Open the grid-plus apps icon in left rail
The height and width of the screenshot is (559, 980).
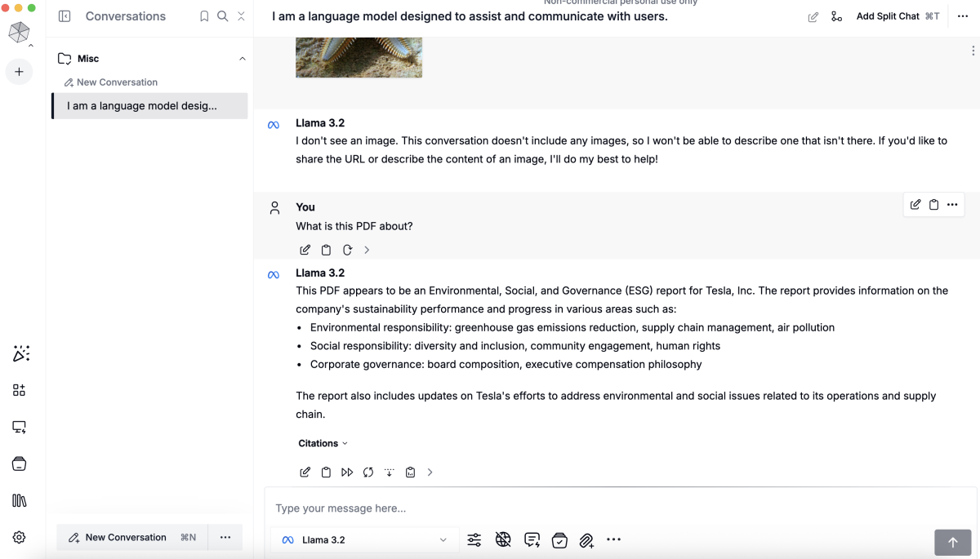tap(19, 390)
